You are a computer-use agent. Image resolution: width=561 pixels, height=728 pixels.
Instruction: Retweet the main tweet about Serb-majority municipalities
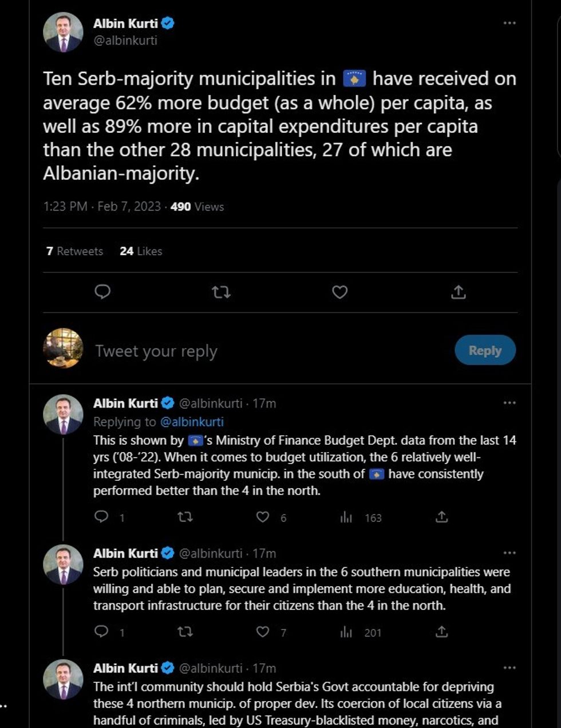(x=221, y=292)
